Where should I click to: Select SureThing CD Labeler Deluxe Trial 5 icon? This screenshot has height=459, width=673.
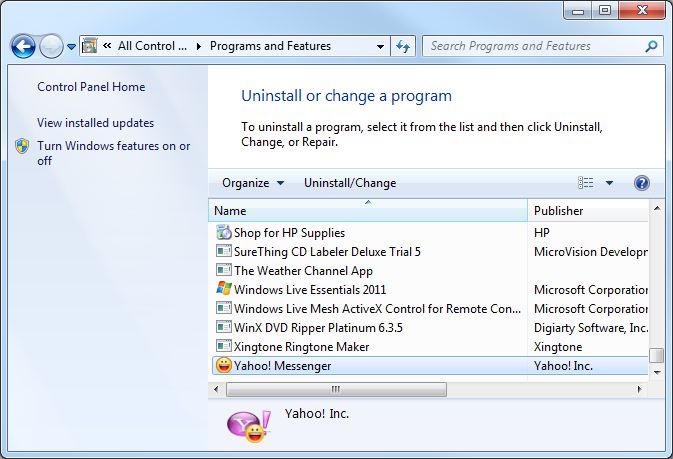[224, 251]
